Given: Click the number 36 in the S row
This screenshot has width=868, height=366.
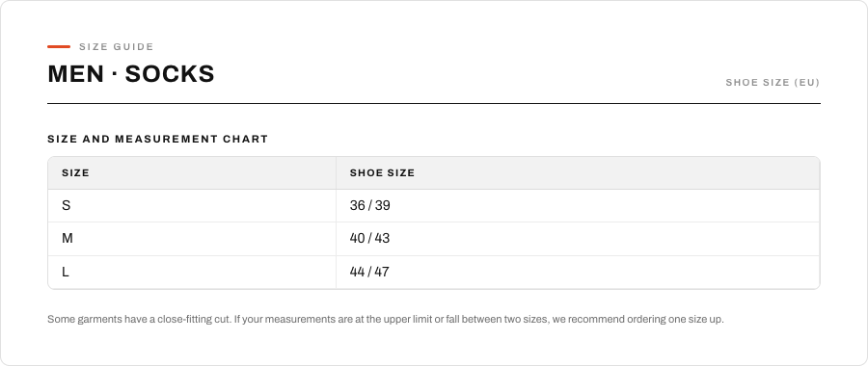Looking at the screenshot, I should point(358,206).
